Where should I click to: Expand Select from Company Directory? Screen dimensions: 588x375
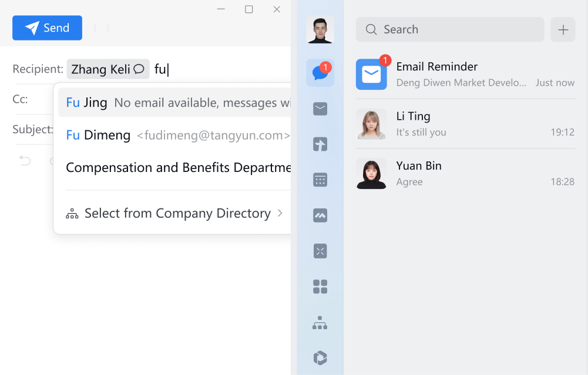176,213
